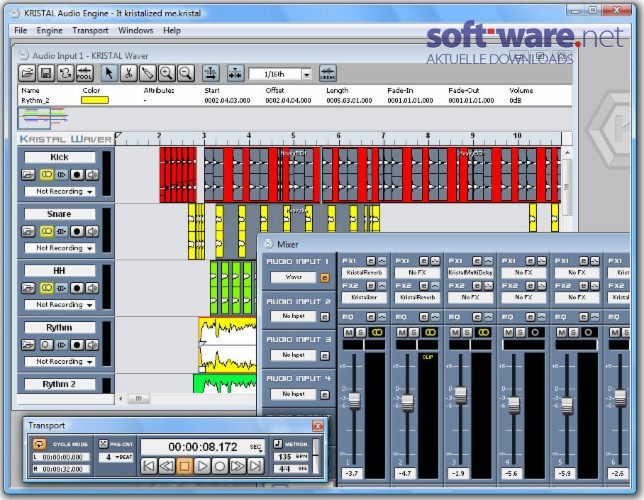
Task: Select the pencil draw tool
Action: coord(148,74)
